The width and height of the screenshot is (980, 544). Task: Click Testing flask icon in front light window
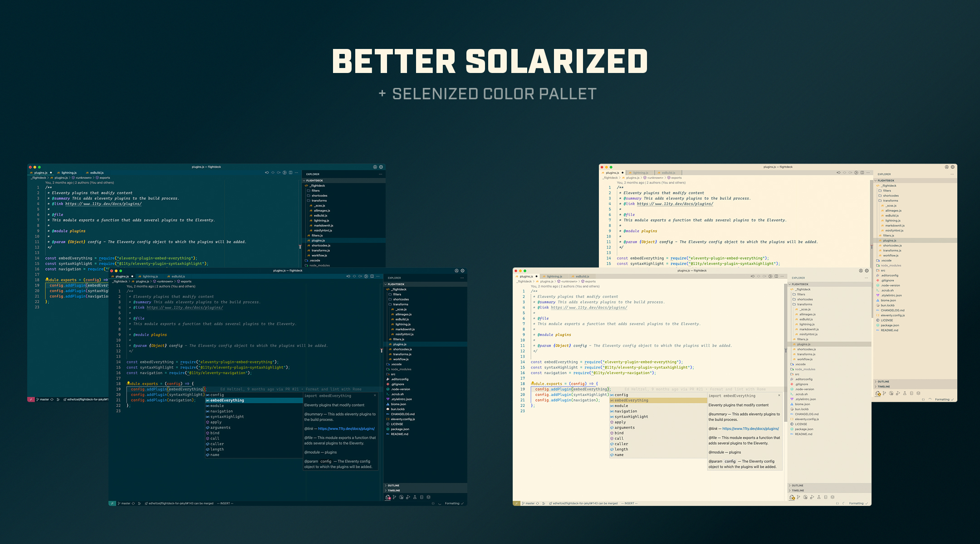click(819, 497)
